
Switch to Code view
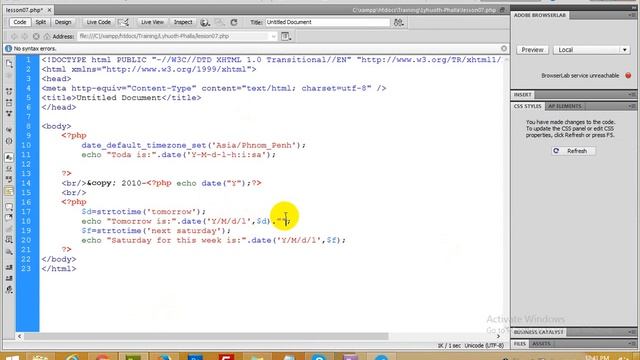[x=20, y=22]
